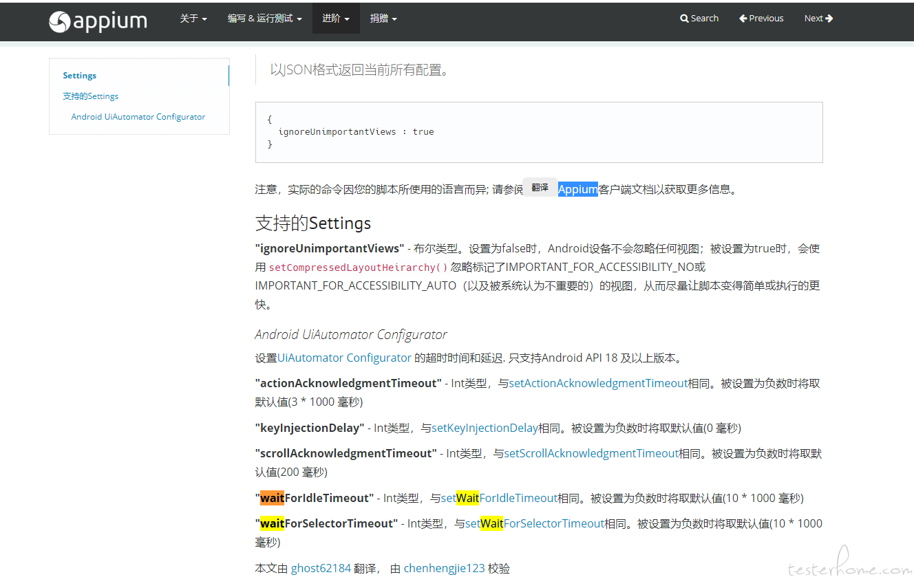Click the bold "ignoreUnimportantViews" term
The width and height of the screenshot is (914, 588).
[330, 248]
